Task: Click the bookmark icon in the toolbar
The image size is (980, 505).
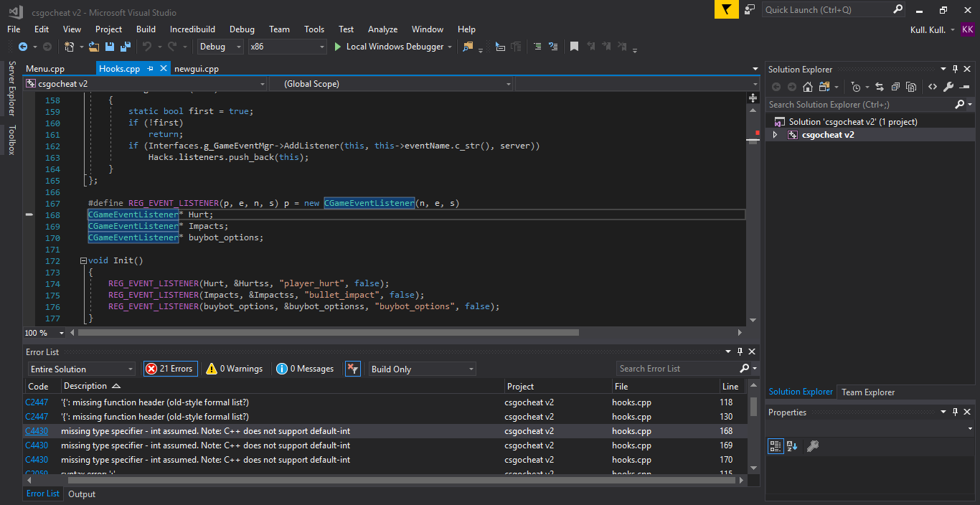Action: click(x=574, y=47)
